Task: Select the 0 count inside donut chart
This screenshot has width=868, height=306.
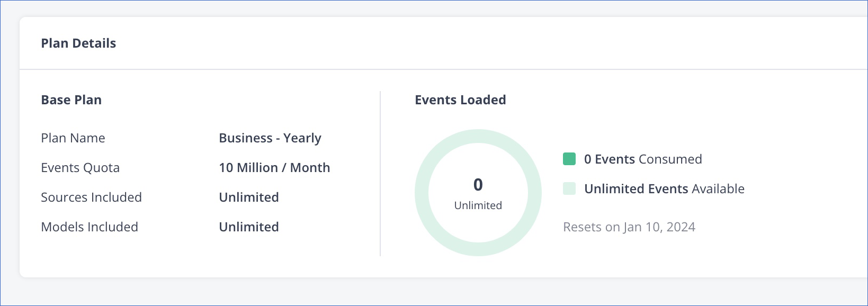Action: (x=478, y=185)
